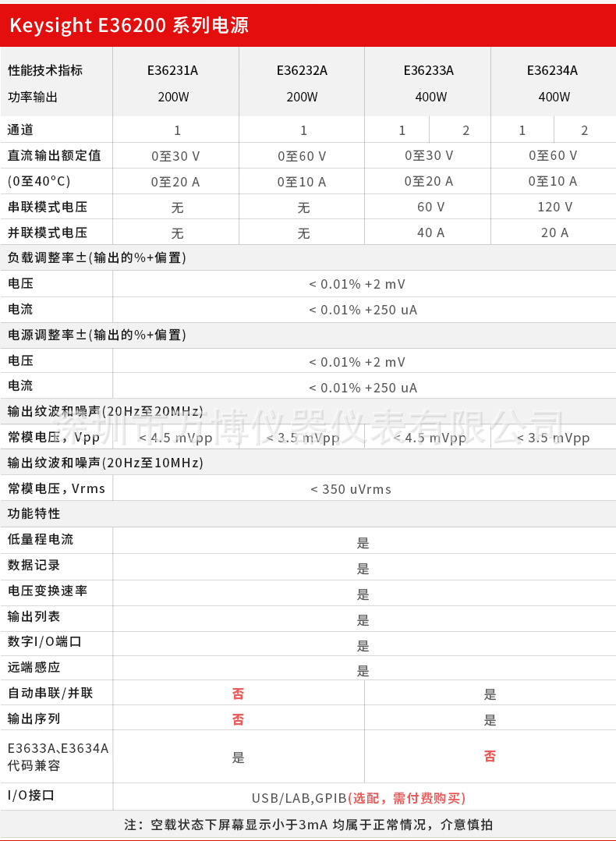Select the '并联模式电压' row label
This screenshot has height=841, width=616.
tap(48, 232)
